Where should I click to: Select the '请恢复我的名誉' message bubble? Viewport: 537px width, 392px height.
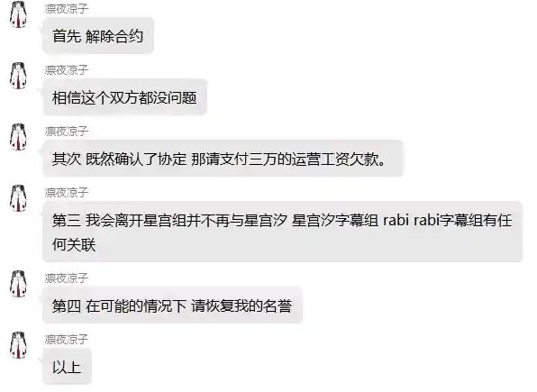pyautogui.click(x=172, y=305)
